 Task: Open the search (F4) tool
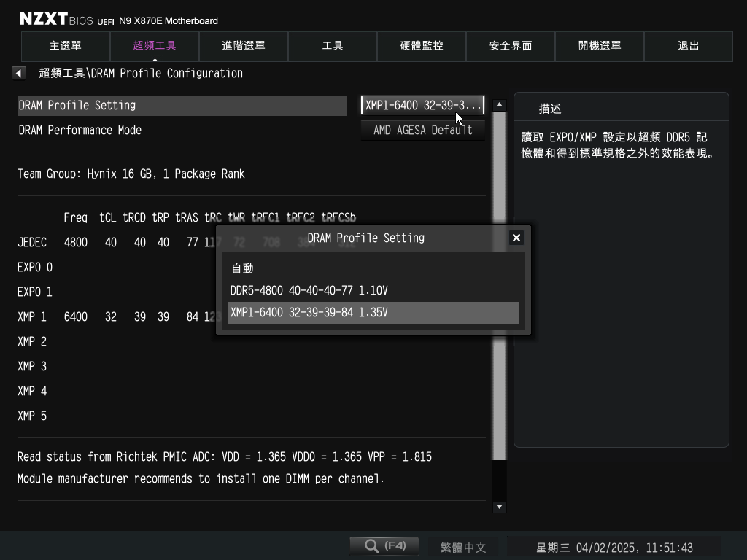click(384, 545)
